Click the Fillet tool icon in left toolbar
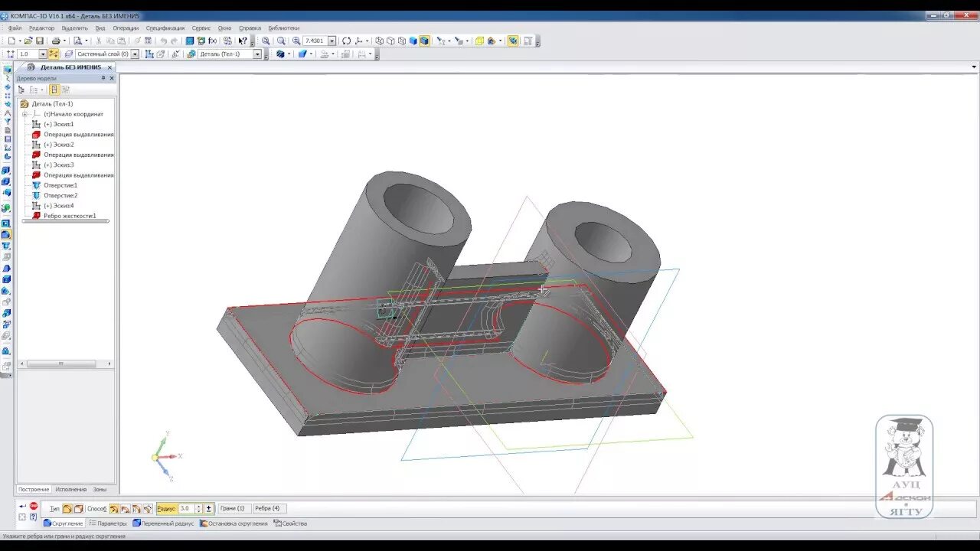Viewport: 980px width, 551px height. tap(6, 235)
